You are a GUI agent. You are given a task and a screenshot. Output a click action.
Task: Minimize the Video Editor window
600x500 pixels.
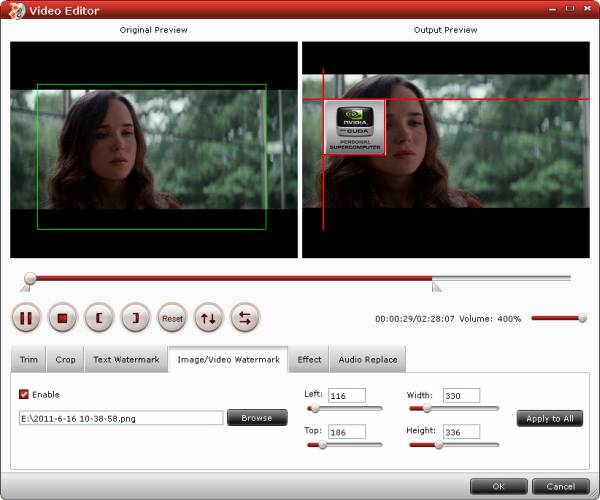[x=552, y=9]
